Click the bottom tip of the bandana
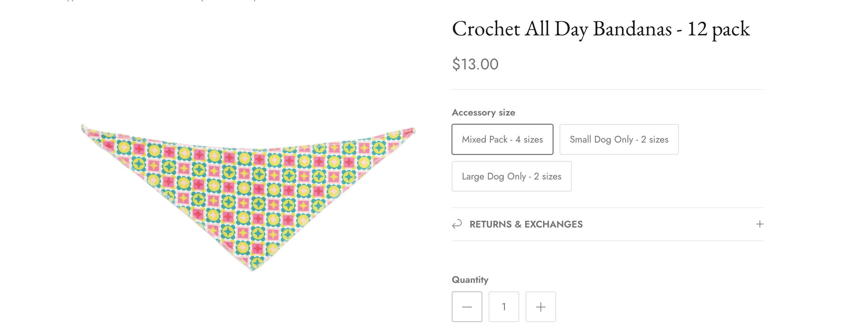Viewport: 868px width, 329px height. [252, 267]
